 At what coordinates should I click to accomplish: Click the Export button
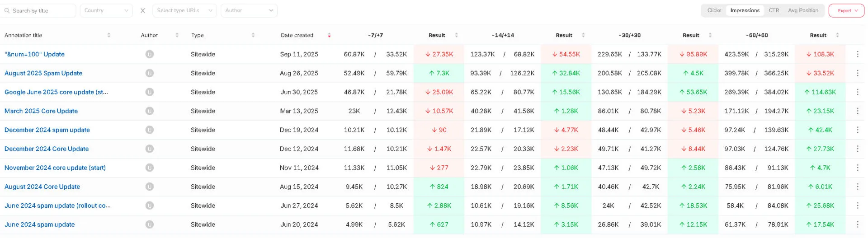[x=846, y=10]
